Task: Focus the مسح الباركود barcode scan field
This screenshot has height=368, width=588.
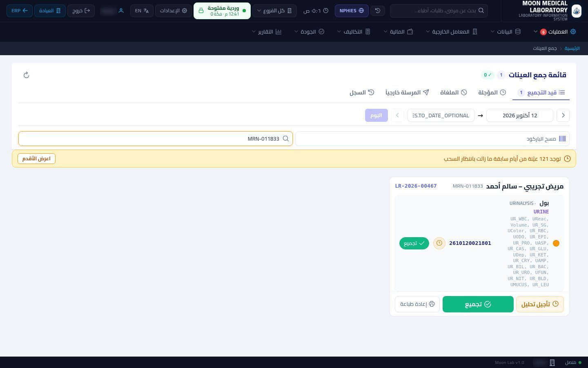Action: pos(432,139)
